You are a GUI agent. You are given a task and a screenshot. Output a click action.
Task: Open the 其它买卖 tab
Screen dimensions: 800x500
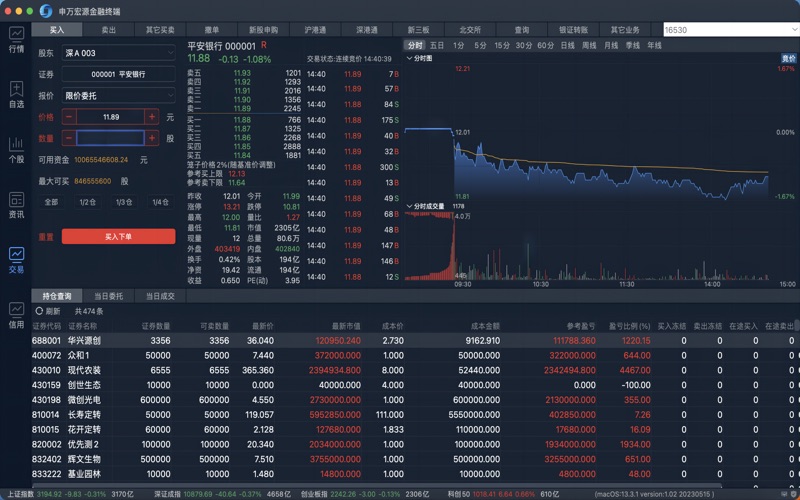pyautogui.click(x=160, y=30)
